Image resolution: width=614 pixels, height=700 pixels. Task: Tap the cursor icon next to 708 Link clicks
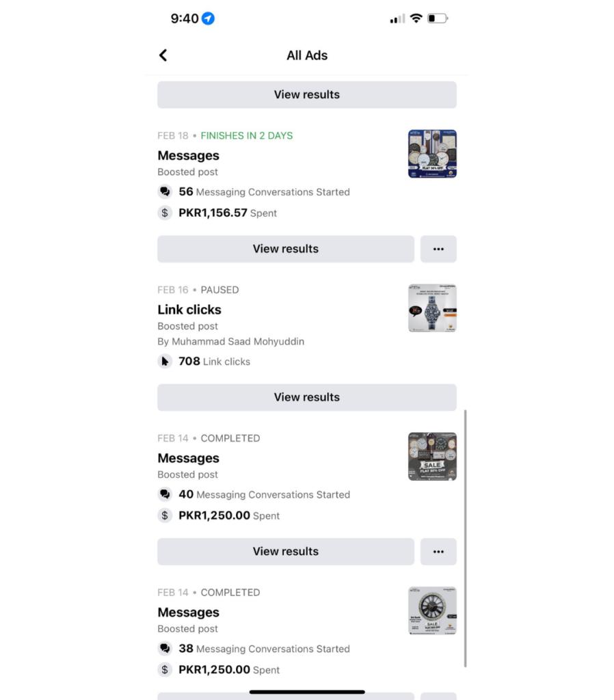pos(165,362)
